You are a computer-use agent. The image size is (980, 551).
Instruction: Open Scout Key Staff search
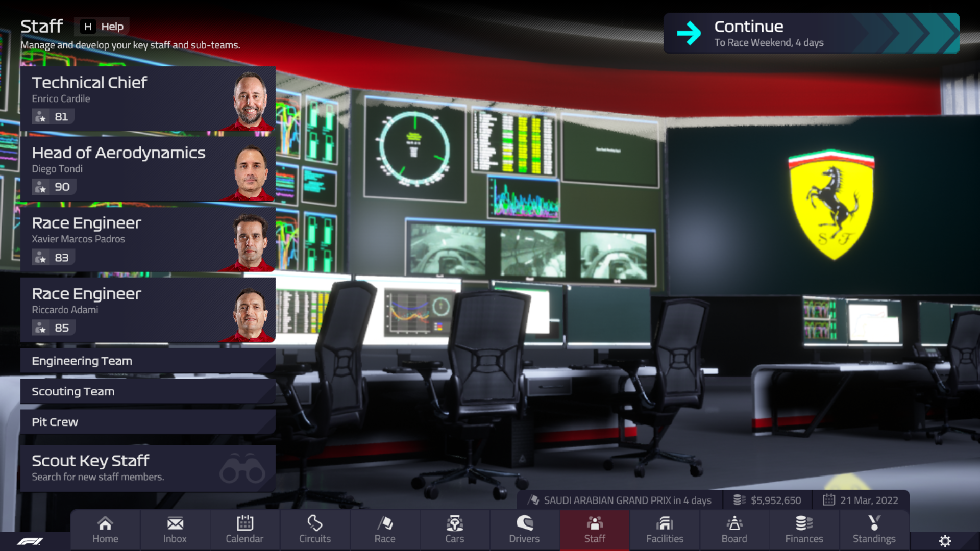(148, 468)
